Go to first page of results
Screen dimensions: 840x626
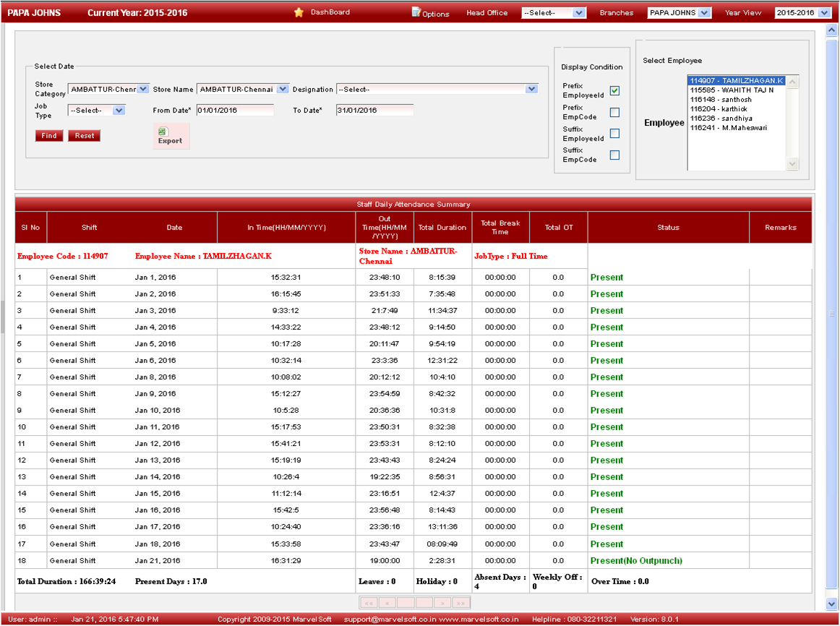coord(369,603)
